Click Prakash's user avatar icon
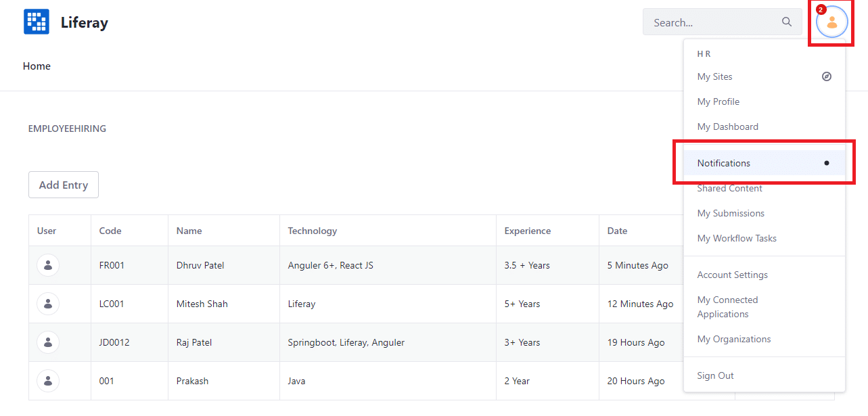This screenshot has width=868, height=416. (x=48, y=381)
